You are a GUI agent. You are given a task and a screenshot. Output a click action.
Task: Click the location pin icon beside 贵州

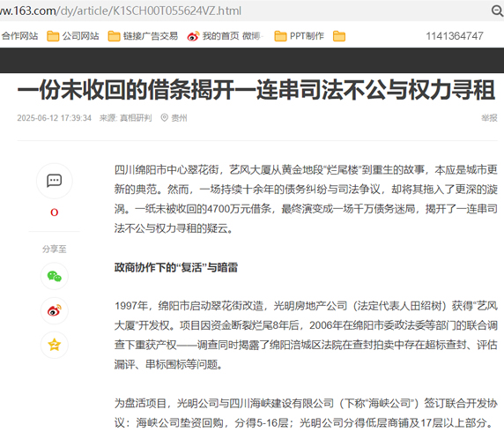pos(164,118)
